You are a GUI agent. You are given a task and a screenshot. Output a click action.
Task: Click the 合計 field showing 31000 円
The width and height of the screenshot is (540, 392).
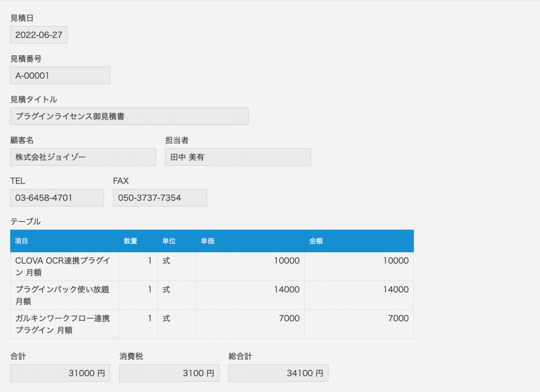click(x=60, y=373)
